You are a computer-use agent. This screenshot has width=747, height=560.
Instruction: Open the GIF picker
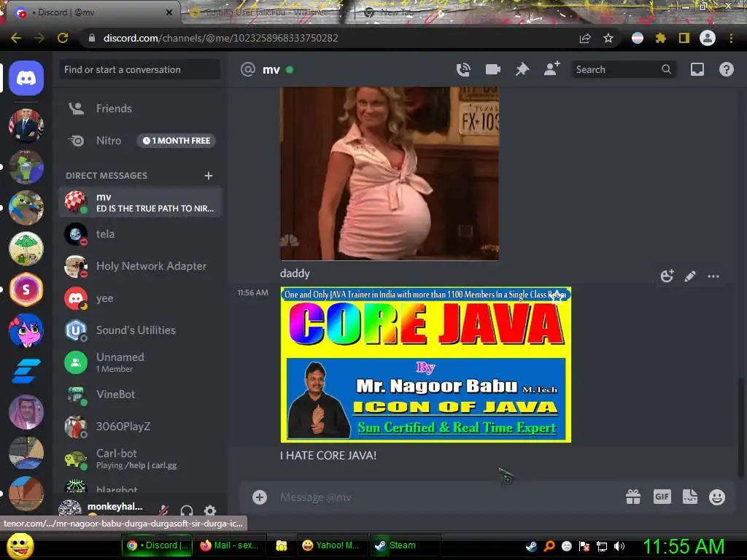tap(662, 497)
